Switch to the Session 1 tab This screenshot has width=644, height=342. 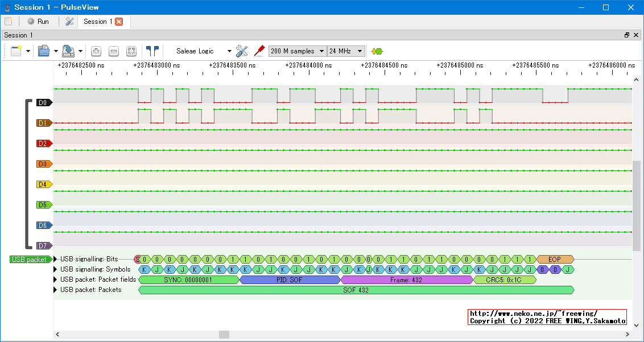click(97, 22)
